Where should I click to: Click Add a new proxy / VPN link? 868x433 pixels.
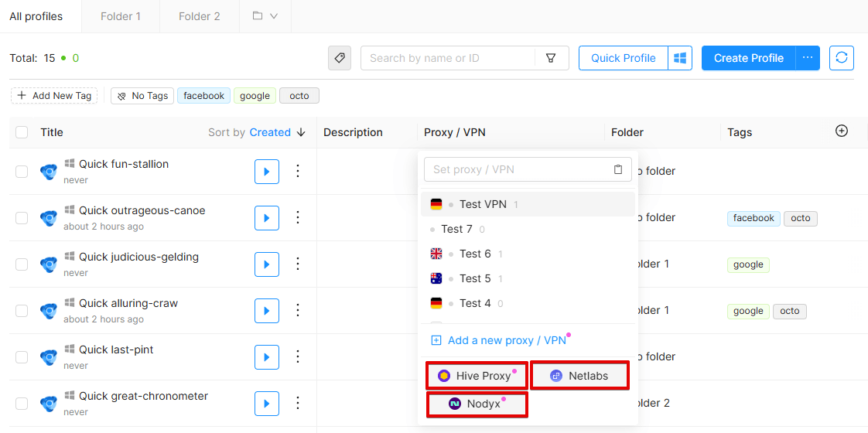(501, 340)
